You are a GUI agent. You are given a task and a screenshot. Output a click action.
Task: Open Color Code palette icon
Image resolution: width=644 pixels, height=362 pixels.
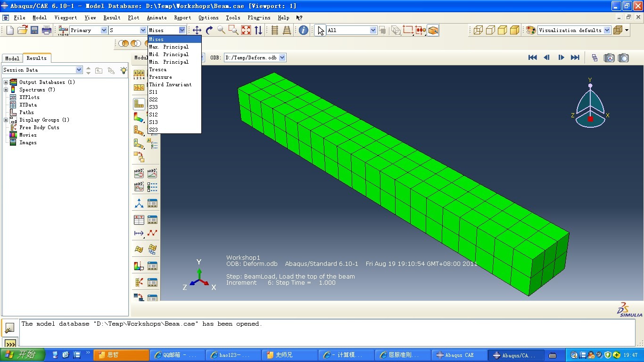tap(531, 30)
